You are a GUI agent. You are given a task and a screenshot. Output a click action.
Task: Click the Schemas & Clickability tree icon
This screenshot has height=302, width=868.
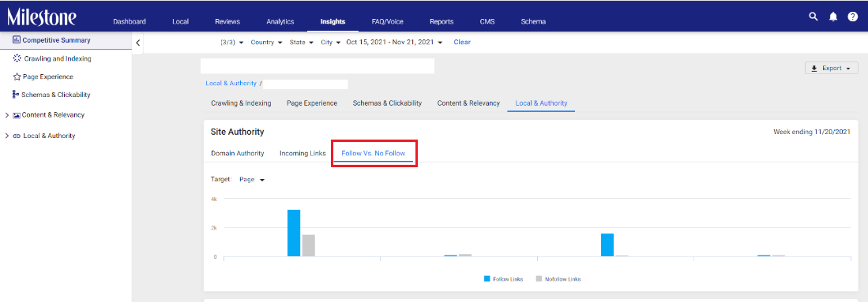tap(16, 95)
